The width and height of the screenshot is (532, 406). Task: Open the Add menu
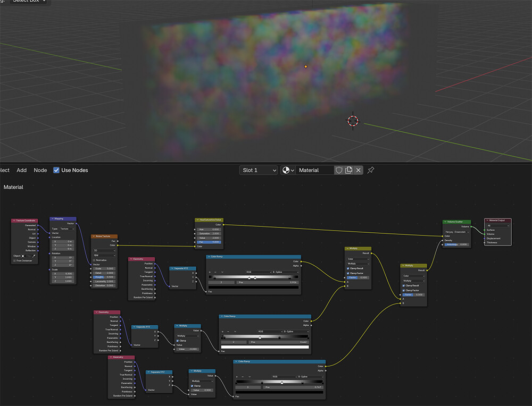(21, 170)
